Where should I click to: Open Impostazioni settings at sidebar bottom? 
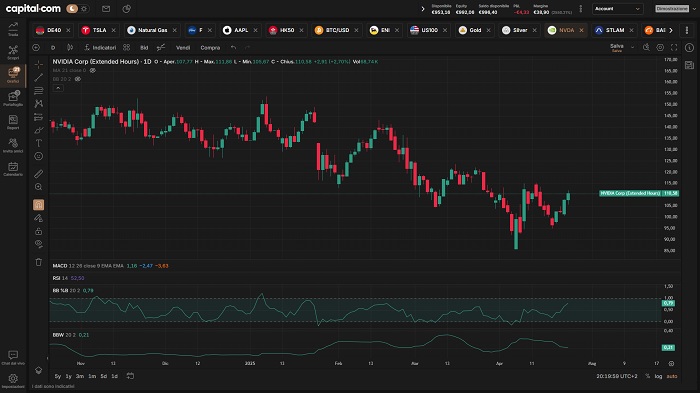click(13, 381)
